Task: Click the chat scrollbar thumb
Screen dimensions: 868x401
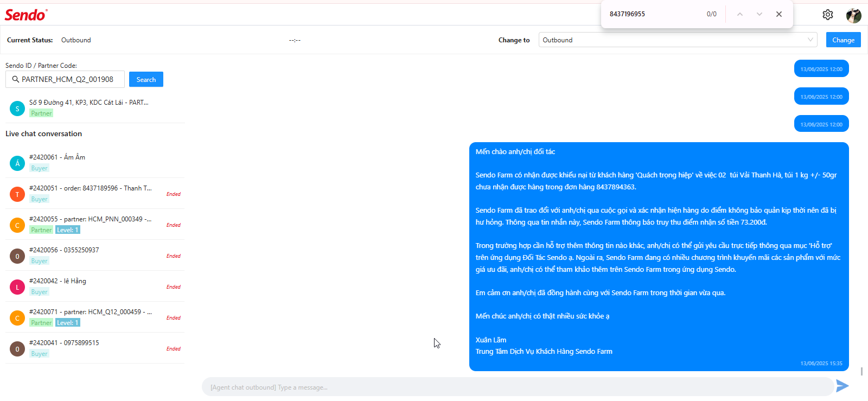Action: [x=861, y=372]
